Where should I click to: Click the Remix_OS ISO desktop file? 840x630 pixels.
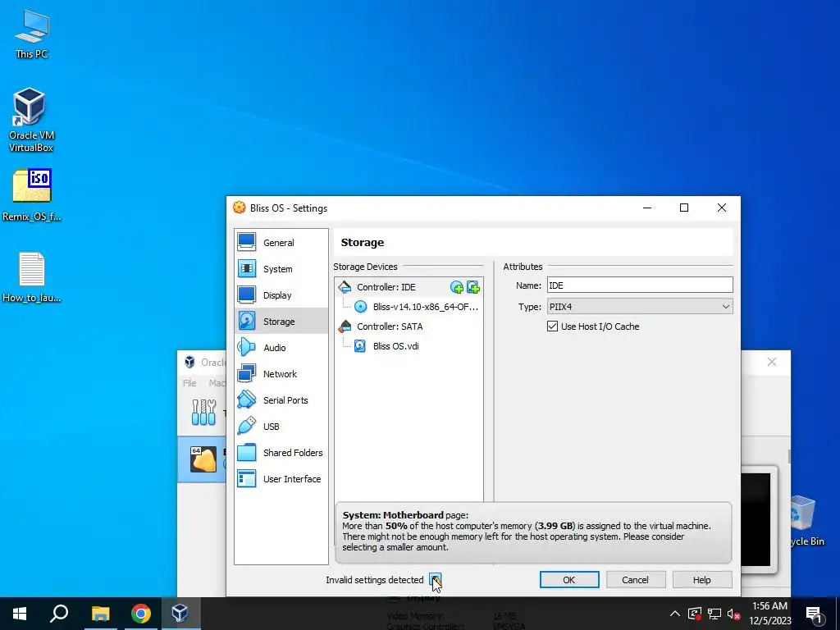pyautogui.click(x=32, y=195)
